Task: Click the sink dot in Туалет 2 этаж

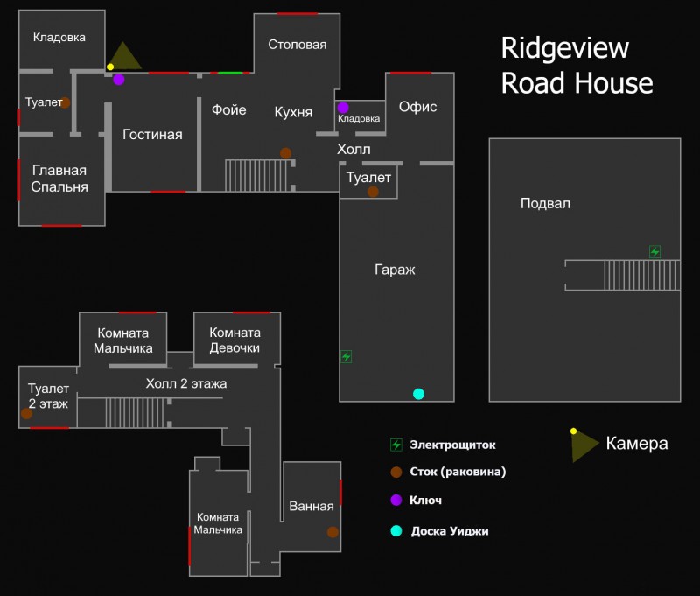Action: click(x=27, y=414)
